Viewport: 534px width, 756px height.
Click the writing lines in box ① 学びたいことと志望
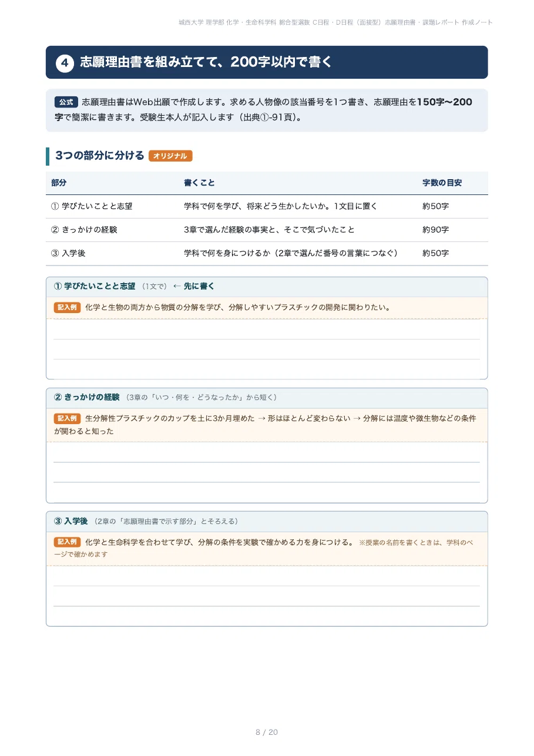[x=267, y=349]
